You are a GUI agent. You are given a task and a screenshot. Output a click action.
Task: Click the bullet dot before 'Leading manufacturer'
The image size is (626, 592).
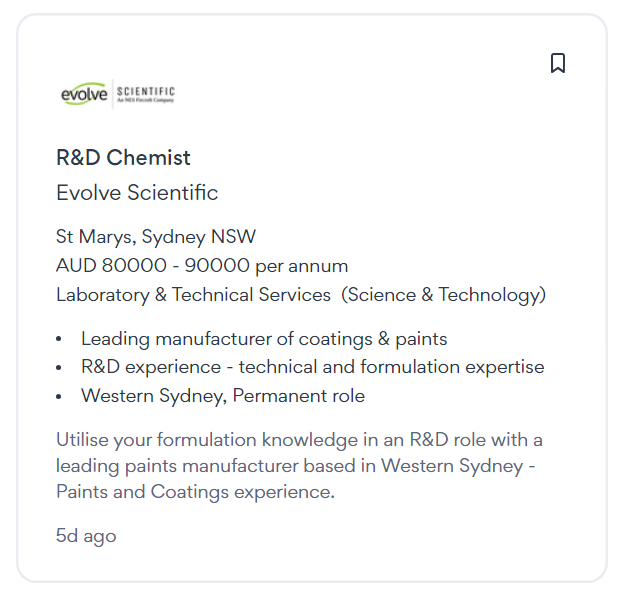(x=59, y=340)
